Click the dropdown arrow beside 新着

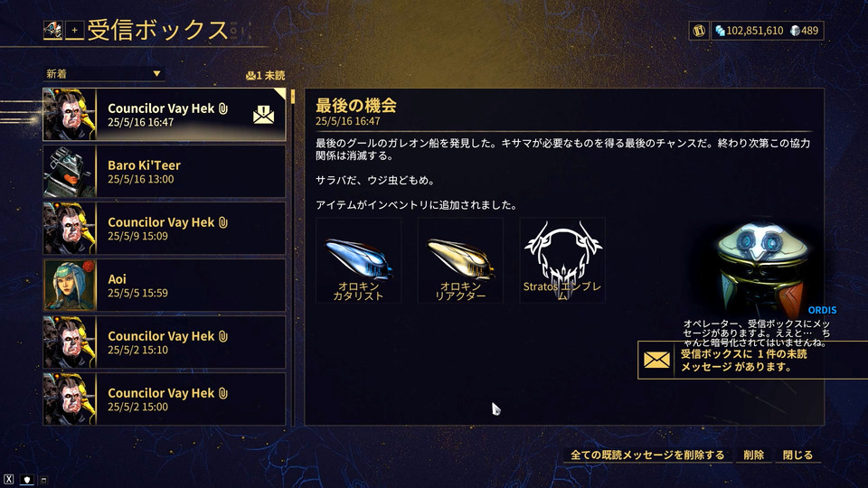[x=156, y=73]
